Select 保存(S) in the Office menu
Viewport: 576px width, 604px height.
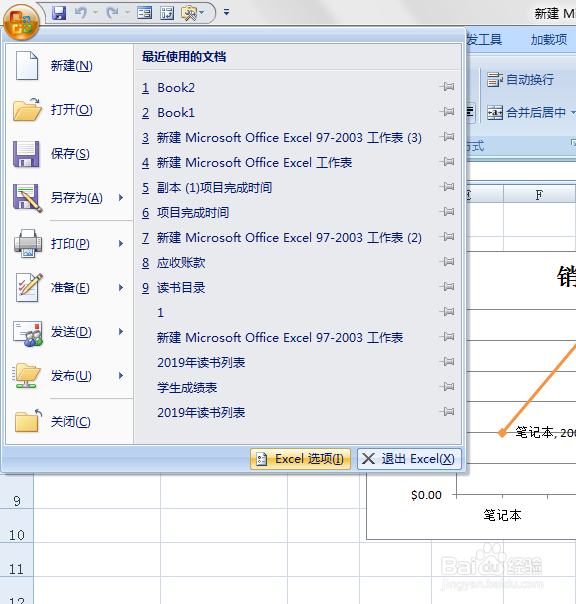coord(69,154)
